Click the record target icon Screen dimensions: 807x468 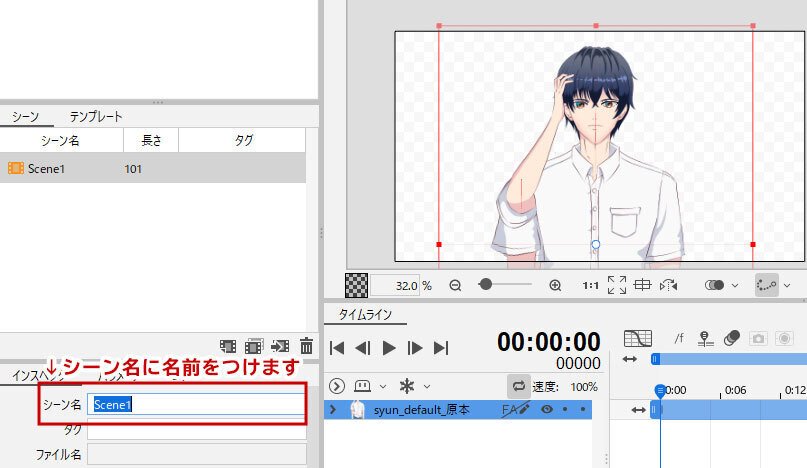tap(784, 338)
